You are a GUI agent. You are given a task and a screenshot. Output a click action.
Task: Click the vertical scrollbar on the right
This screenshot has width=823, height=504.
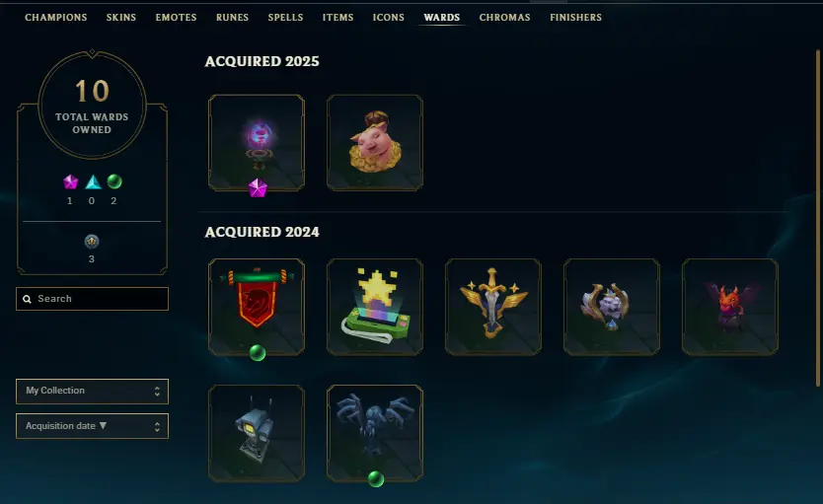[818, 218]
